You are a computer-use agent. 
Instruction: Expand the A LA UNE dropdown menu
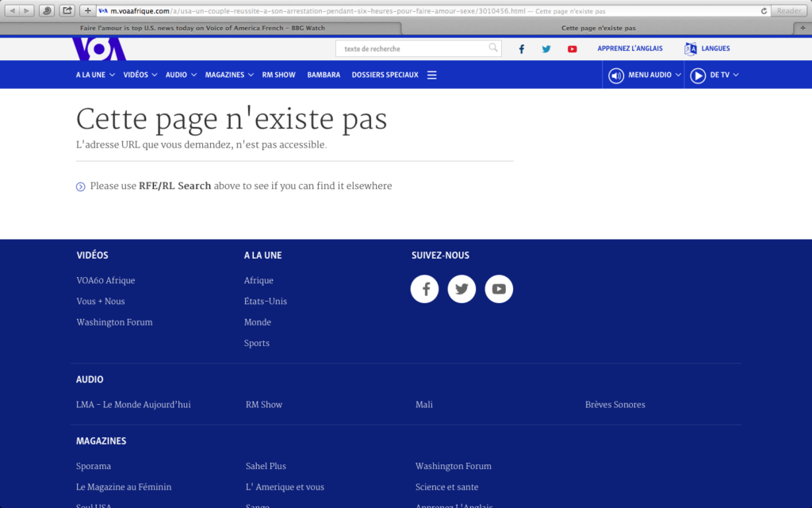click(95, 75)
